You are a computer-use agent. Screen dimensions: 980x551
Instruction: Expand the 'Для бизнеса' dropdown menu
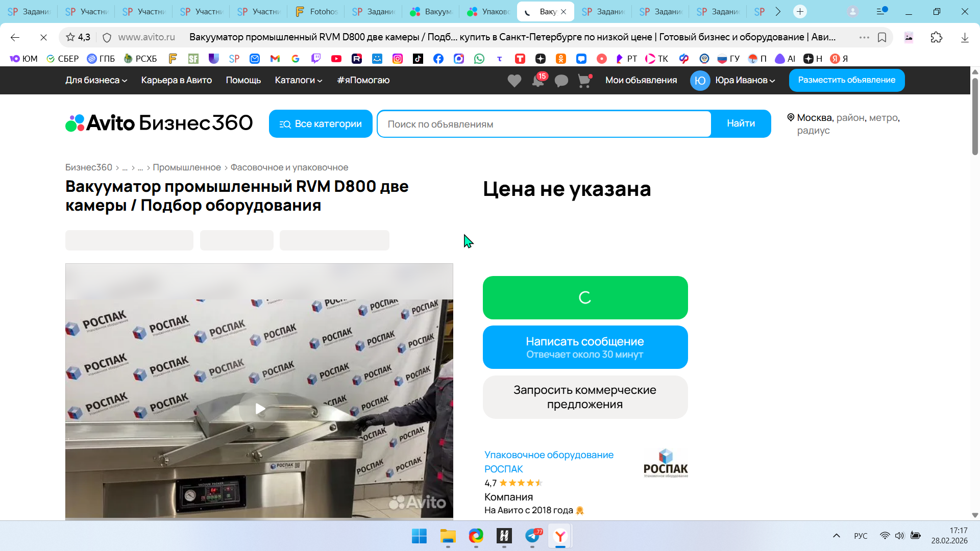(96, 80)
